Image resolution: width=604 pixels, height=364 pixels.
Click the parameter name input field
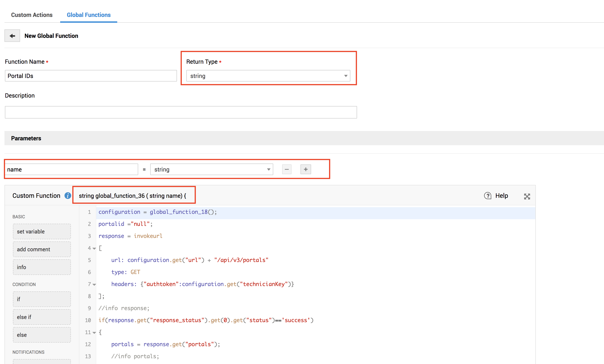pos(72,170)
